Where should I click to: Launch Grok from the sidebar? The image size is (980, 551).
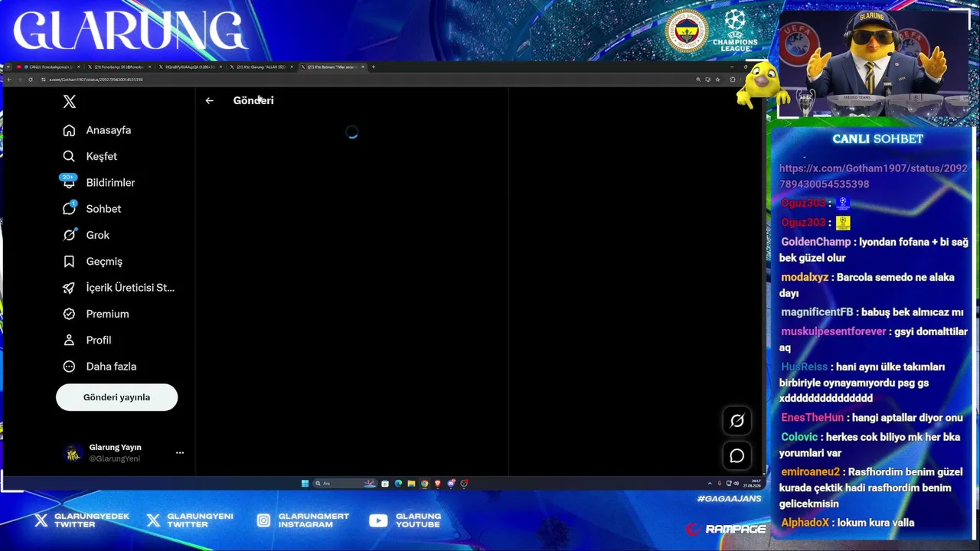pos(87,235)
